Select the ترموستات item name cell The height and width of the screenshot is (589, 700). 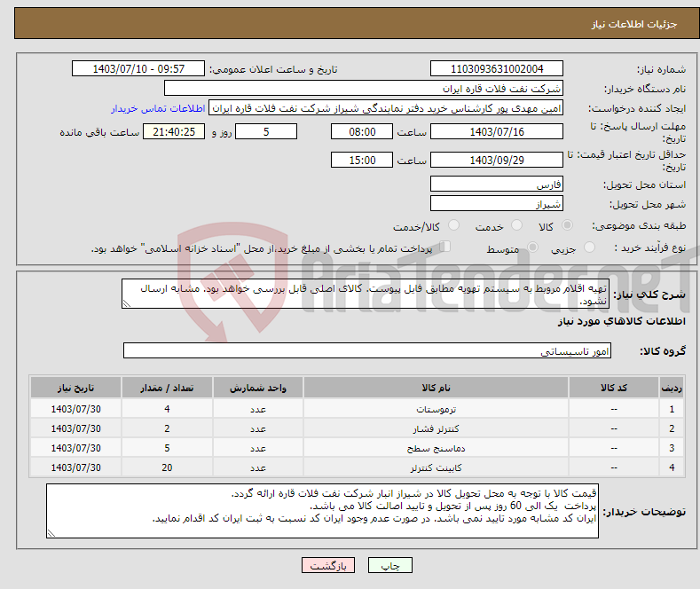tap(436, 409)
